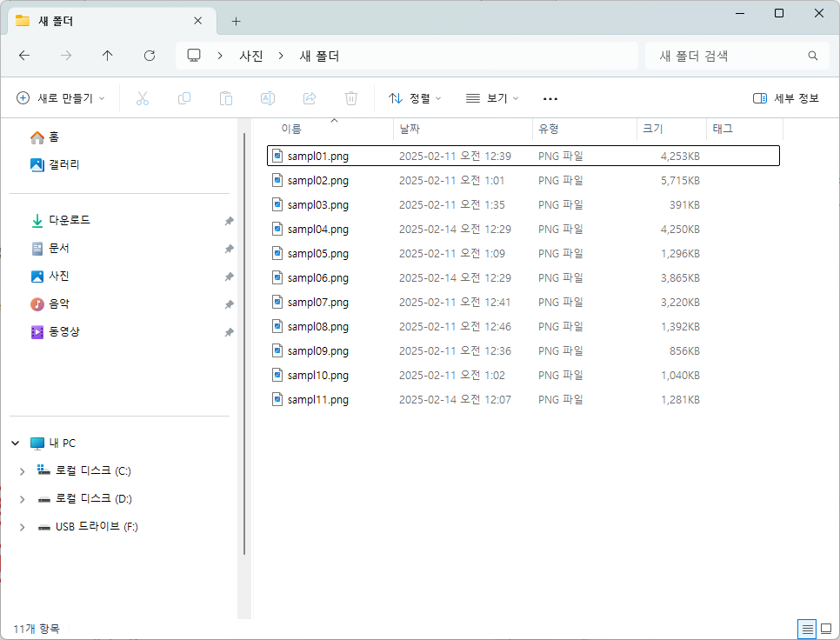
Task: Switch to details list view icon
Action: pos(807,629)
